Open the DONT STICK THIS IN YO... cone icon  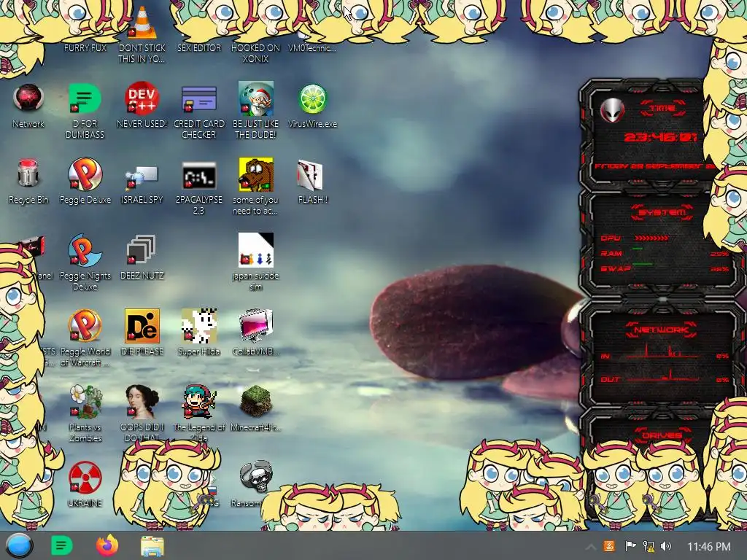pos(142,23)
